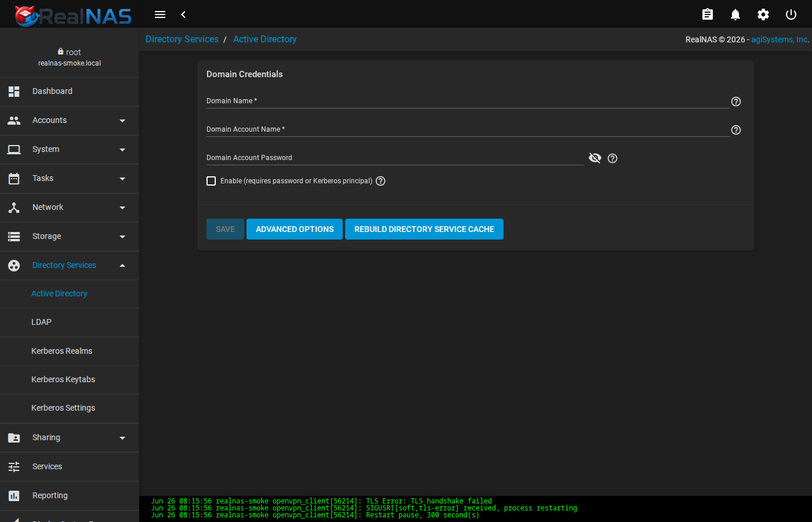Focus the Domain Account Name field
The width and height of the screenshot is (812, 522).
(x=468, y=129)
